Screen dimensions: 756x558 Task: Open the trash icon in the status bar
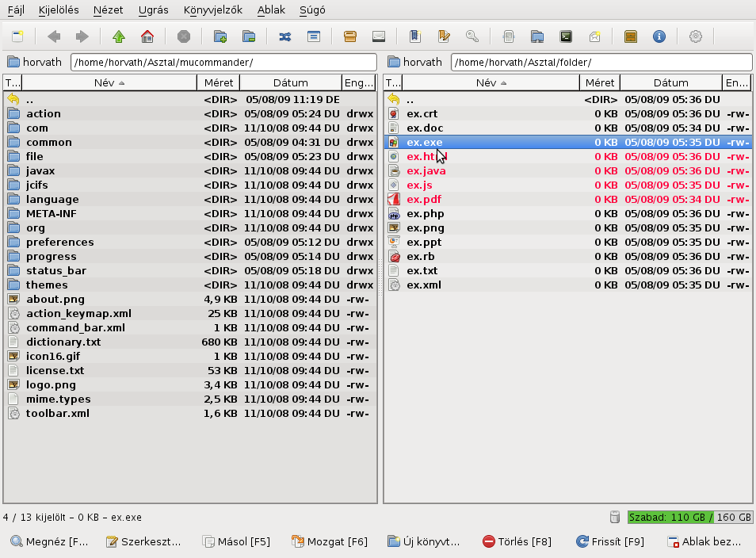pos(615,517)
